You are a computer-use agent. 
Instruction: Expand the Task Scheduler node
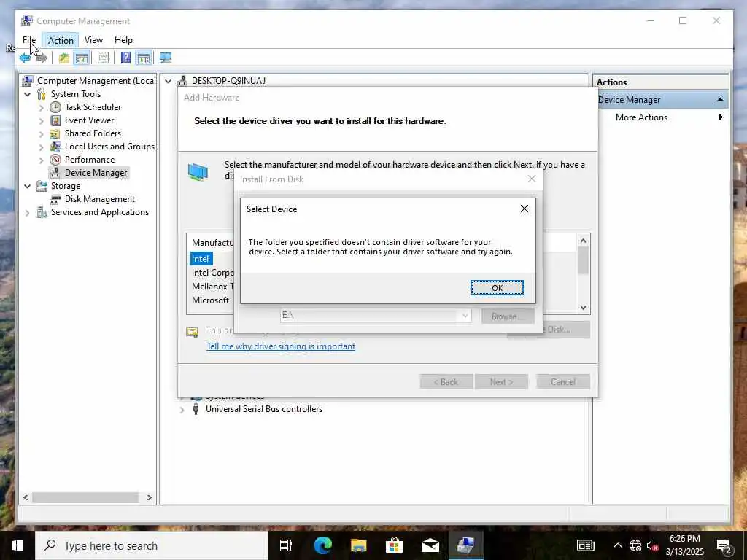42,108
